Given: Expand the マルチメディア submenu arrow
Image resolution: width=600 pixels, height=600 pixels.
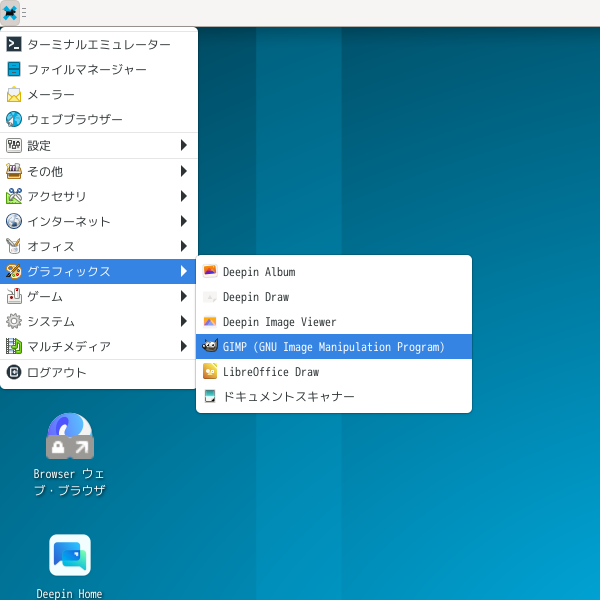Looking at the screenshot, I should pos(184,346).
